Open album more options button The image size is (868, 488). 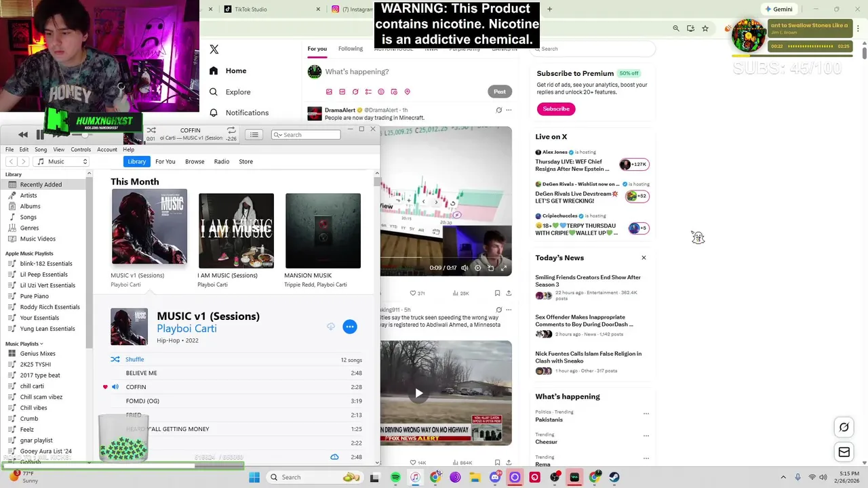(350, 327)
